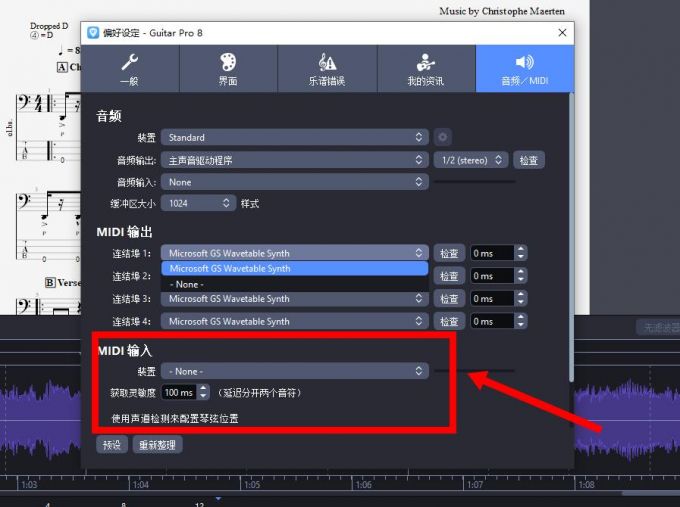The height and width of the screenshot is (507, 680).
Task: Increase 连结埠 3 latency with up arrow
Action: (x=521, y=295)
